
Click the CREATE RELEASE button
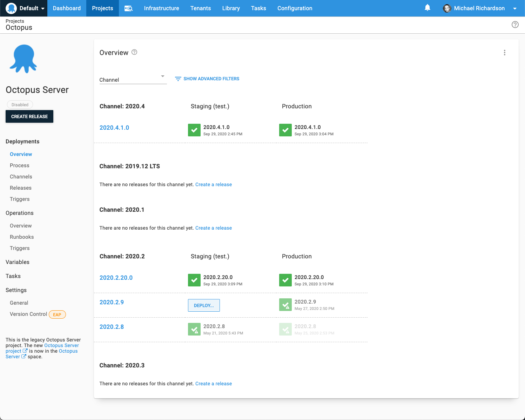point(29,116)
